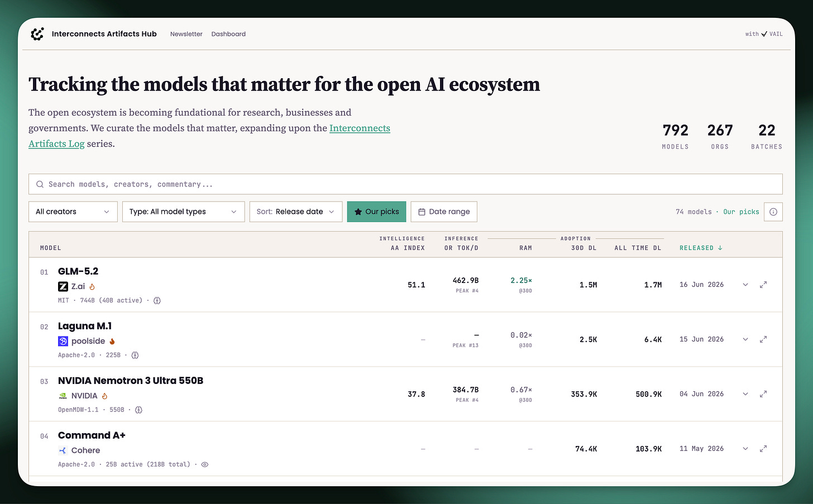Click the magnifier icon in the search bar

click(x=40, y=184)
